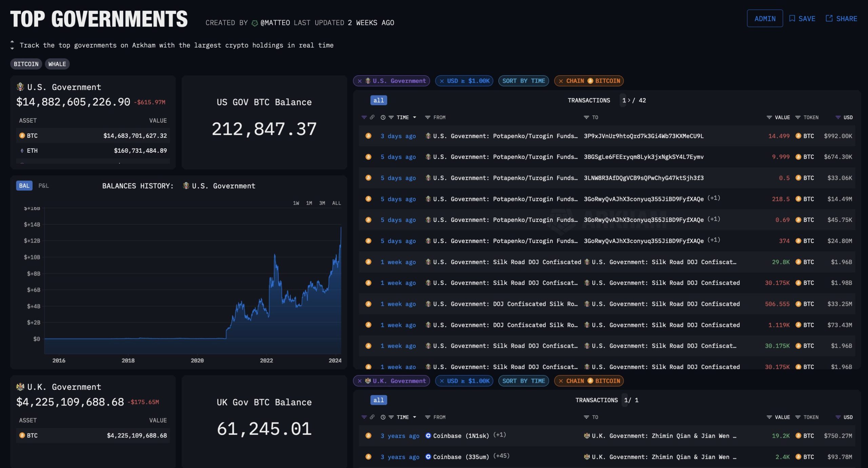The width and height of the screenshot is (868, 468).
Task: Click link icon in US transactions header
Action: point(372,117)
